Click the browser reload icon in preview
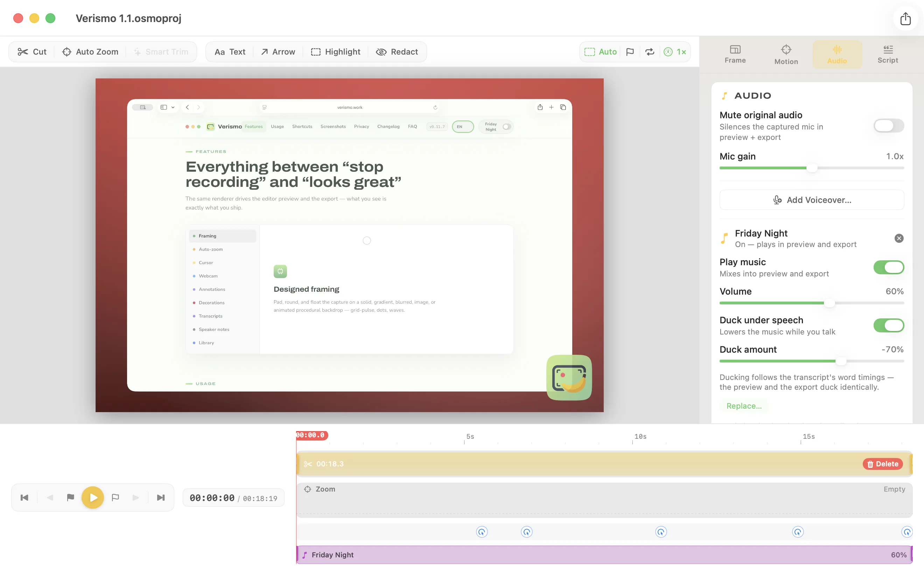This screenshot has height=571, width=924. tap(435, 107)
